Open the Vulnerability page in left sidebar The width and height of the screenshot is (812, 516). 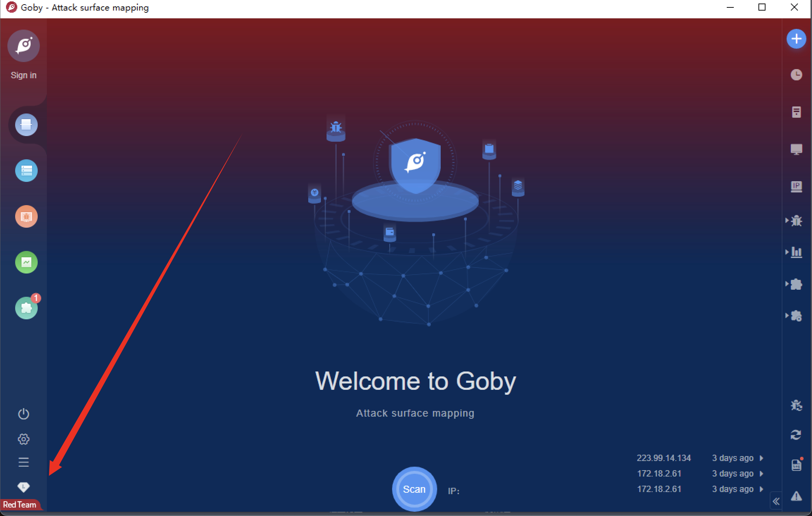[26, 216]
